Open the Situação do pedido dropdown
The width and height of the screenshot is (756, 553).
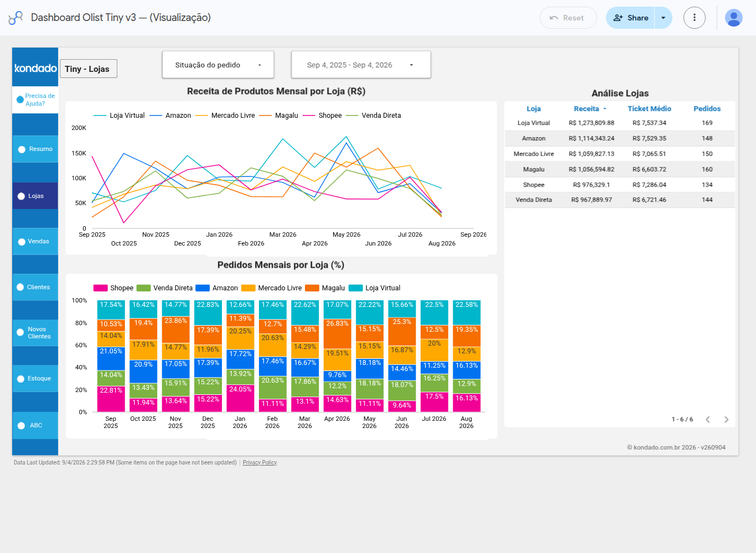218,65
